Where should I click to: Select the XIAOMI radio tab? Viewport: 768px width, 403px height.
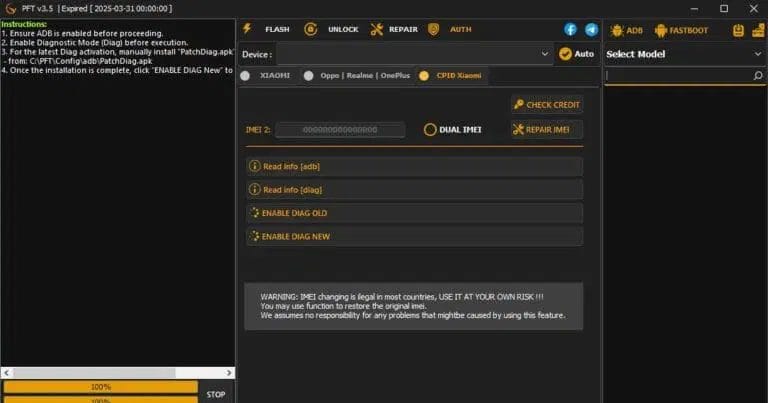click(x=246, y=76)
